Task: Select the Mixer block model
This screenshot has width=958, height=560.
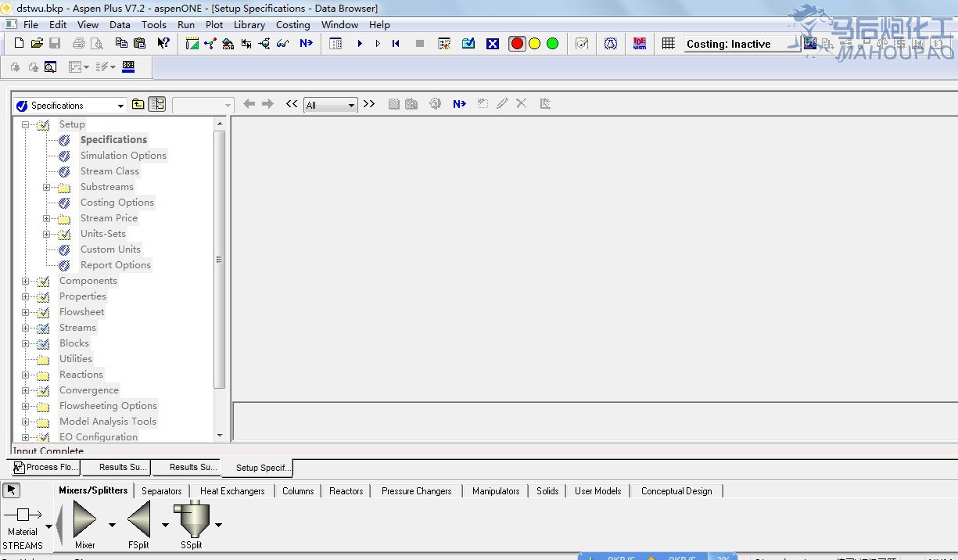Action: pyautogui.click(x=85, y=525)
